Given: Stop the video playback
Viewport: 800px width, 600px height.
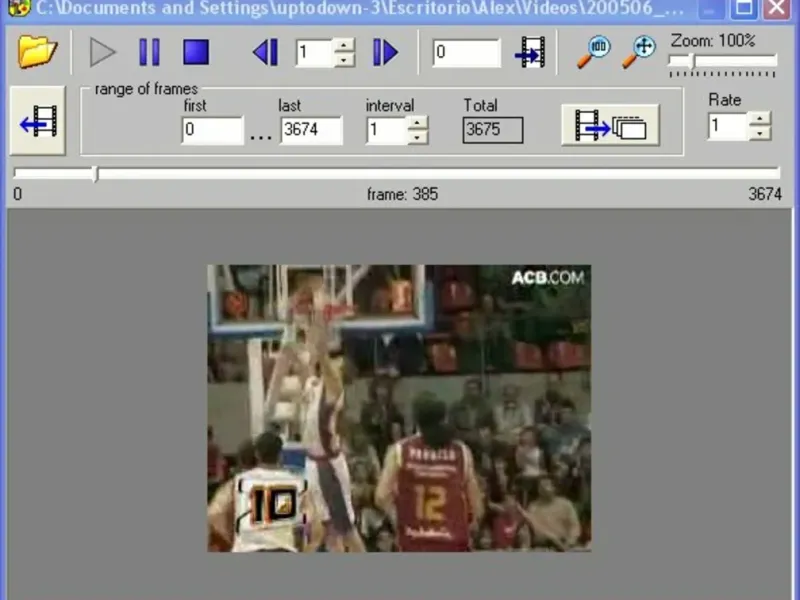Looking at the screenshot, I should tap(196, 52).
